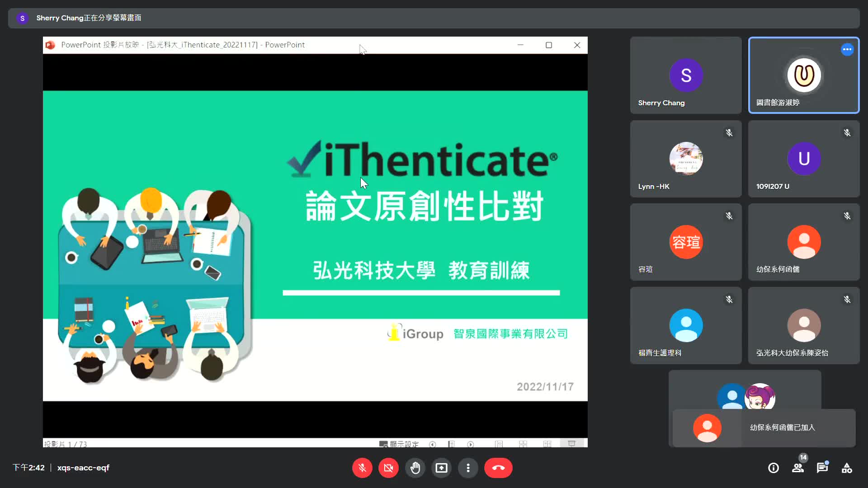Click the muted mic icon on 陳姿怡 tile
Viewport: 868px width, 488px height.
(847, 300)
